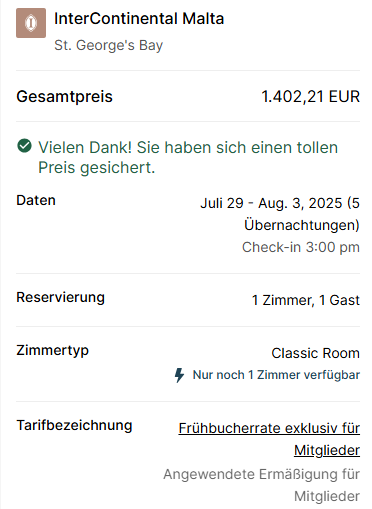Select the 1.402,21 EUR total price
Screen dimensions: 372x509
coord(311,97)
